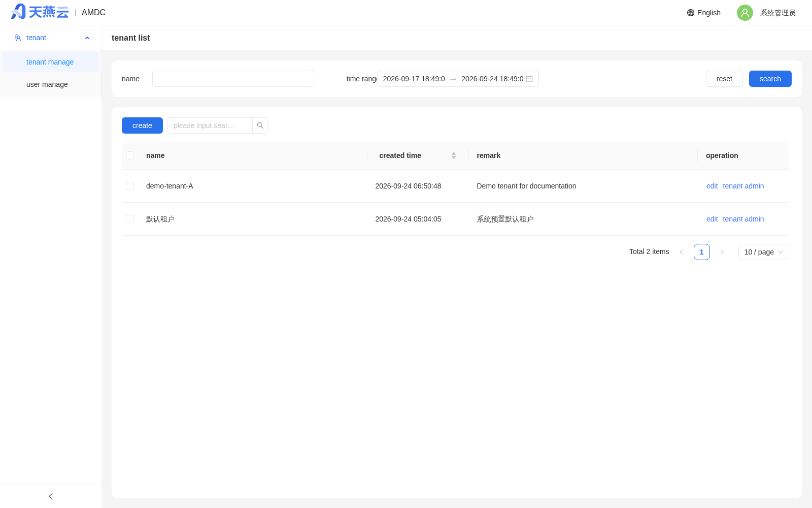Open tenant admin for demo-tenant-A
This screenshot has height=508, width=812.
coord(743,186)
